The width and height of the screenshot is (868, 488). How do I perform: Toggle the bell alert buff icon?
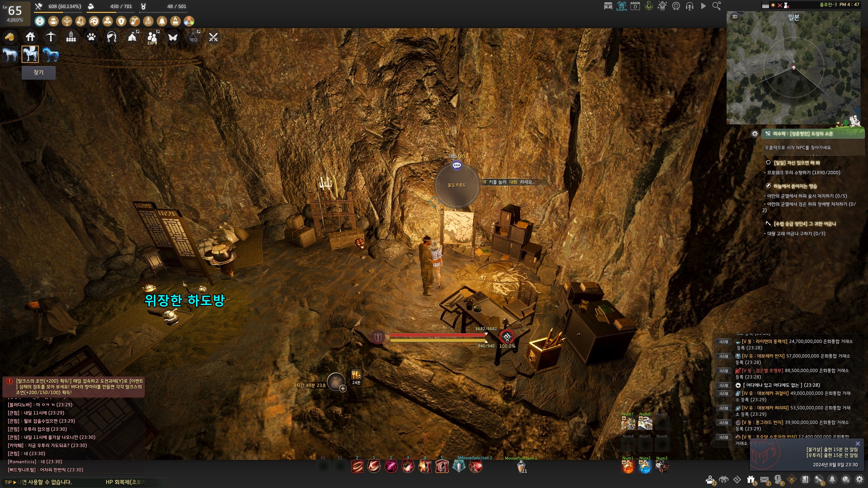coord(162,21)
